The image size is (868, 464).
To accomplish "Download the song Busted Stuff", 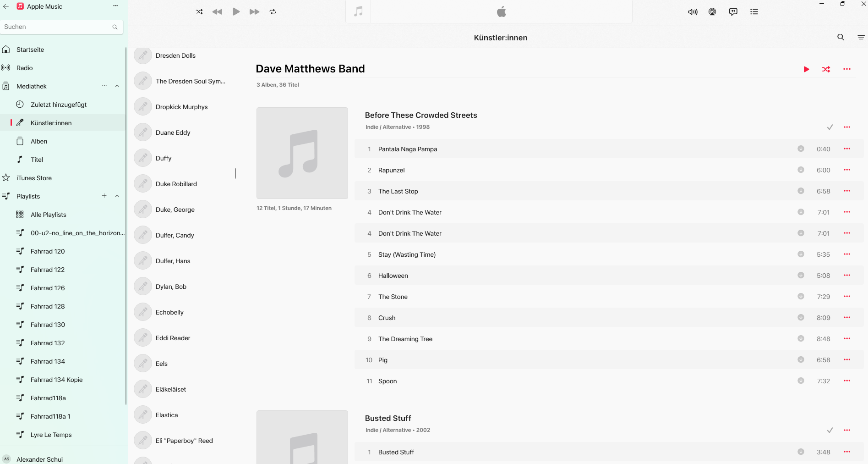I will (801, 452).
